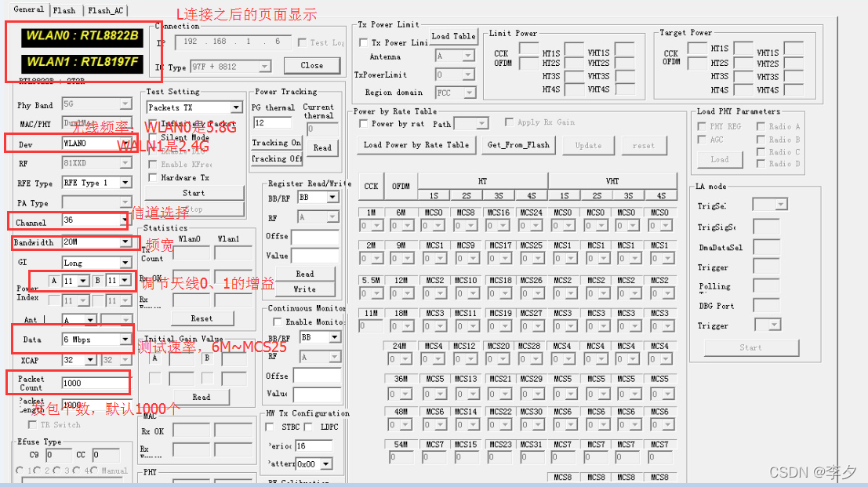868x487 pixels.
Task: Click Read under Initial Gain Value
Action: pyautogui.click(x=201, y=398)
